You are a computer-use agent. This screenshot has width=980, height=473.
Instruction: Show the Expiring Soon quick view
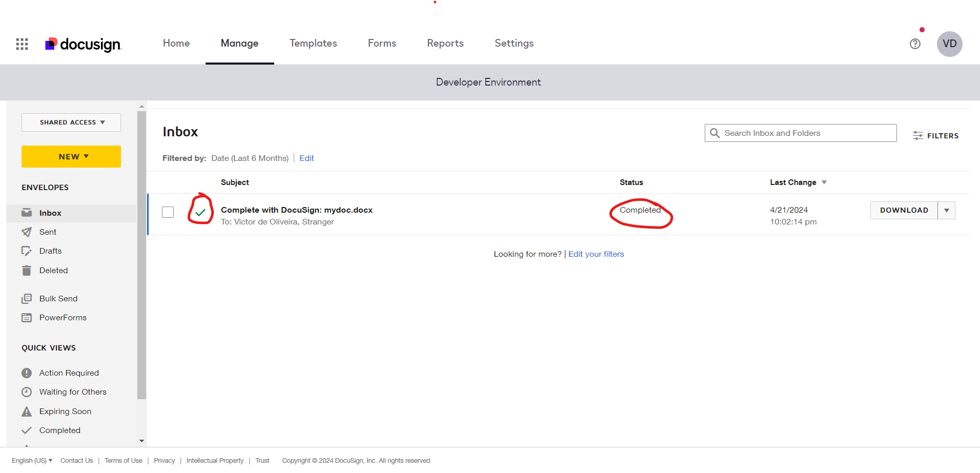pos(65,412)
